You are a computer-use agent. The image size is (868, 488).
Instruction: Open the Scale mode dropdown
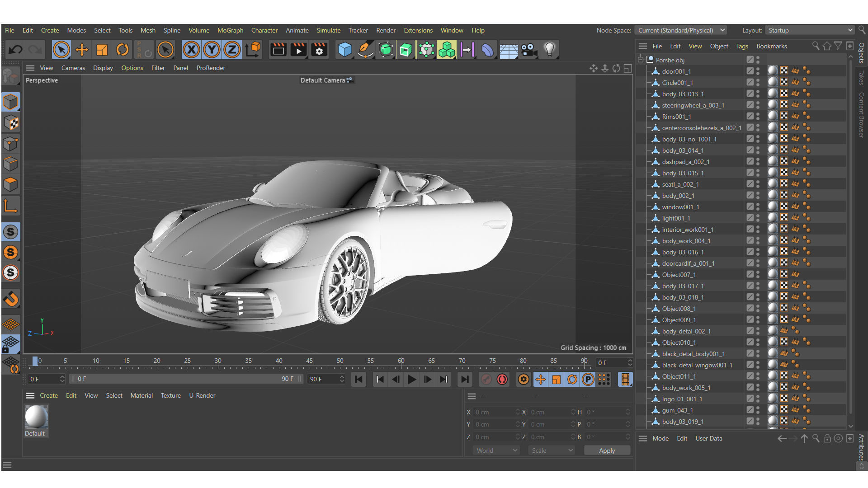(x=552, y=450)
